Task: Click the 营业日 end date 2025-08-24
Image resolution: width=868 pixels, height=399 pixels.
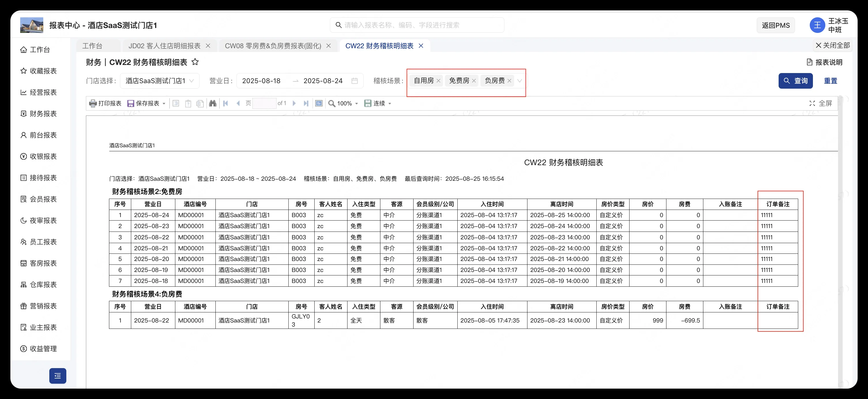Action: point(323,81)
